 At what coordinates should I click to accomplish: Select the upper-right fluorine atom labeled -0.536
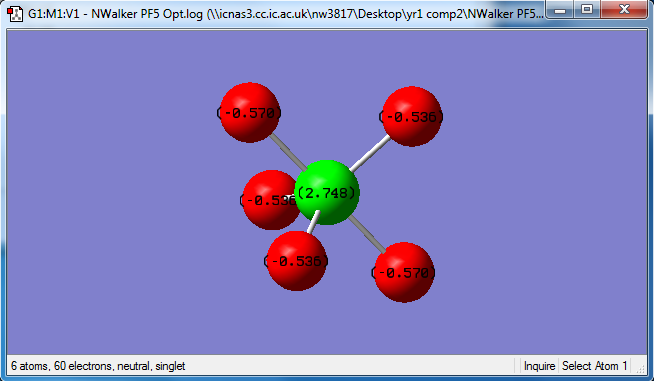coord(412,116)
